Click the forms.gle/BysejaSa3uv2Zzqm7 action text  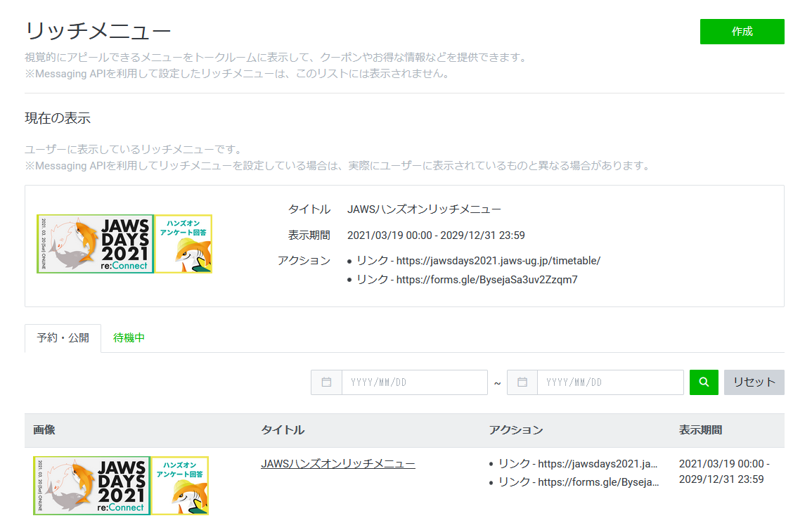pyautogui.click(x=486, y=280)
